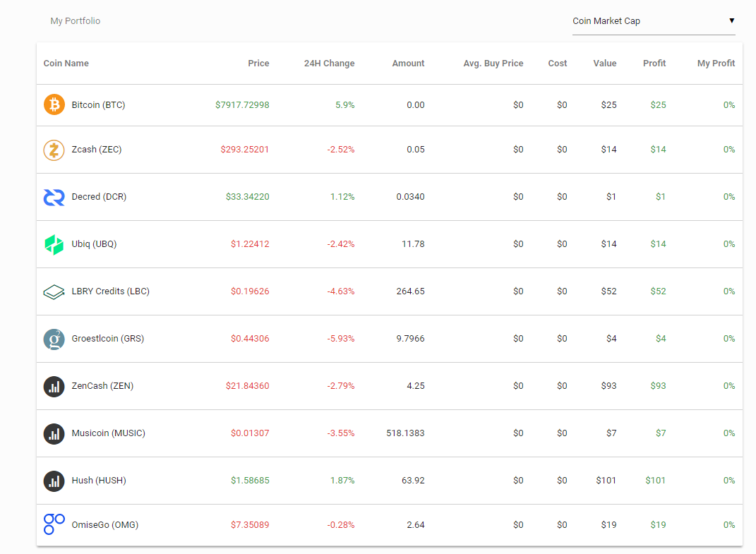Click Groestlcoin price $0.44306
Image resolution: width=756 pixels, height=554 pixels.
click(x=250, y=339)
